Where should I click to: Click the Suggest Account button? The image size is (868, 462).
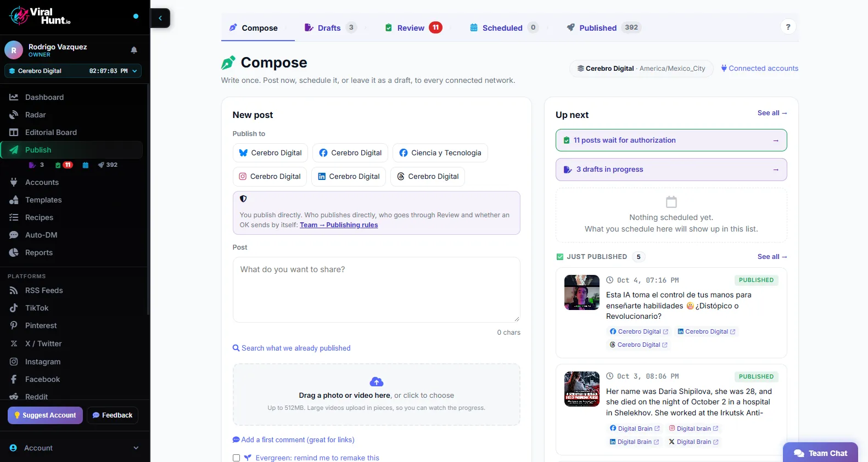(45, 415)
